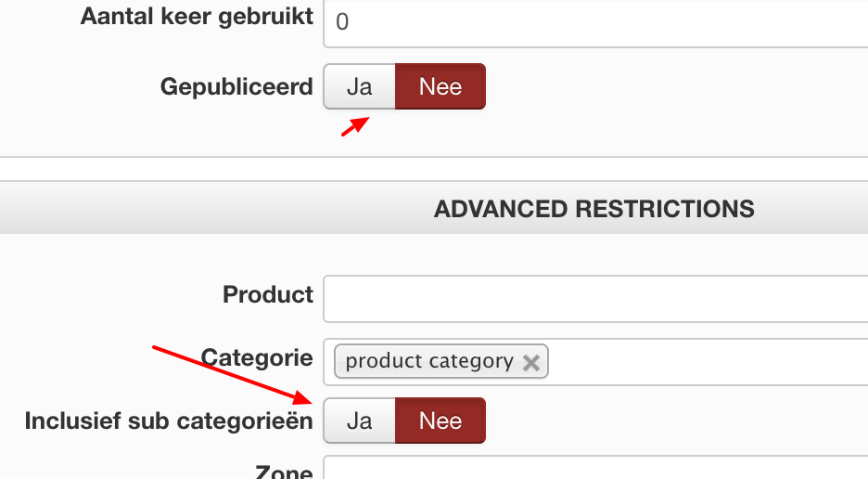Screen dimensions: 868x479
Task: Set Gepubliceerd to Nee
Action: point(440,86)
